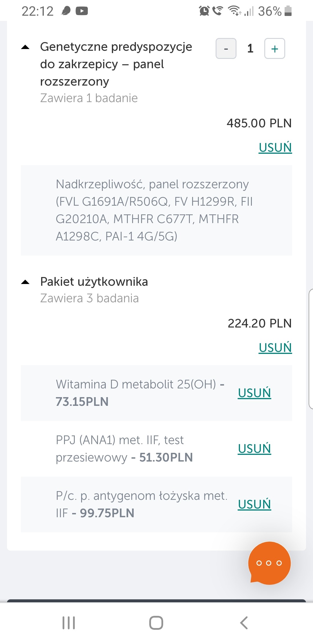Collapse the Genetyczne predyspozycje package
Screen dimensions: 313x644
pos(26,47)
